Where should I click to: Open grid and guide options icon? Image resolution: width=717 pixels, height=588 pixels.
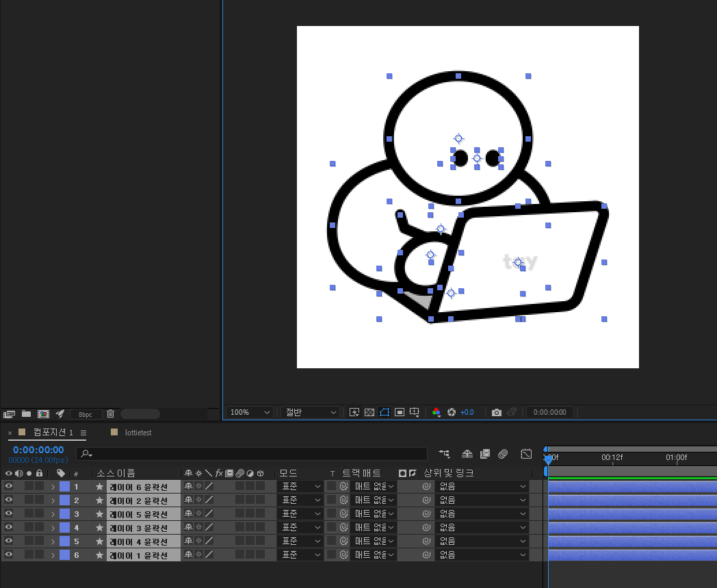(415, 412)
